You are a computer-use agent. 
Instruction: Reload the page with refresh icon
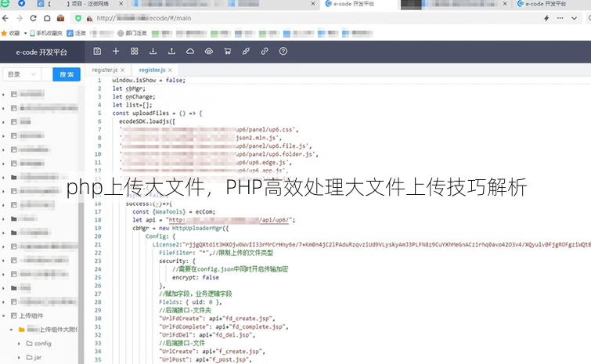click(x=33, y=18)
